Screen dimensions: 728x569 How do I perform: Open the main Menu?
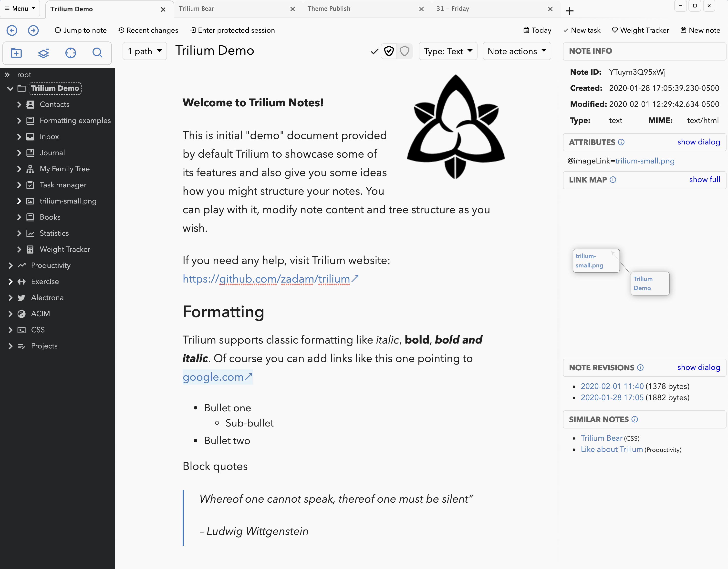click(20, 9)
